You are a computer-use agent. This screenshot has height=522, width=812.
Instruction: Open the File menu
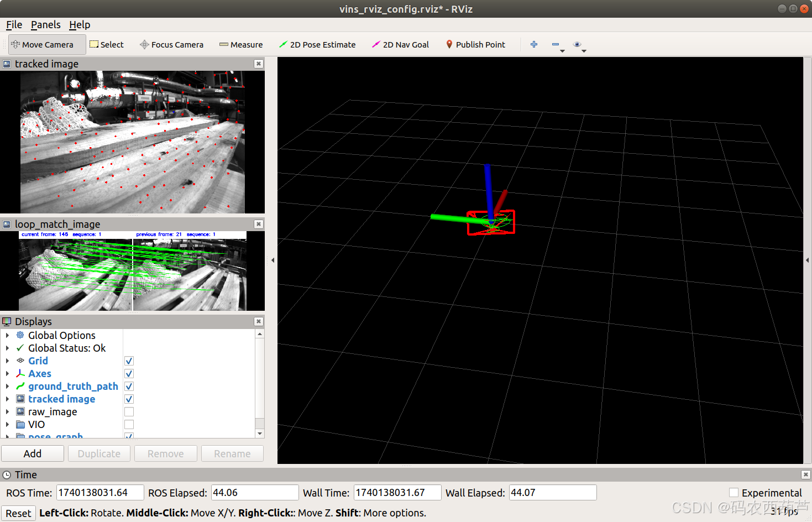[x=13, y=24]
